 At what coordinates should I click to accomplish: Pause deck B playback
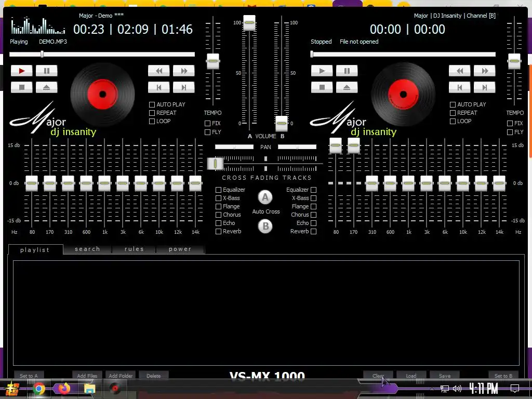[347, 71]
